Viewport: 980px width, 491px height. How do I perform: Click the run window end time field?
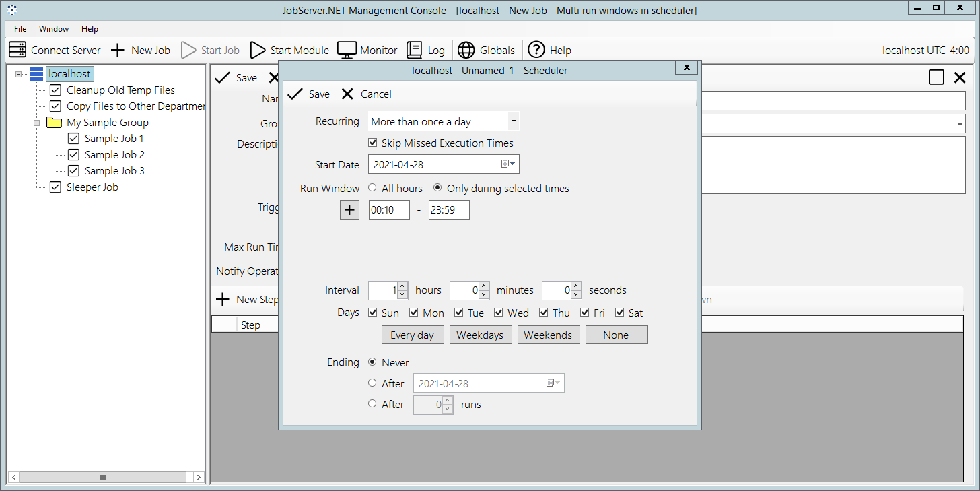(448, 209)
